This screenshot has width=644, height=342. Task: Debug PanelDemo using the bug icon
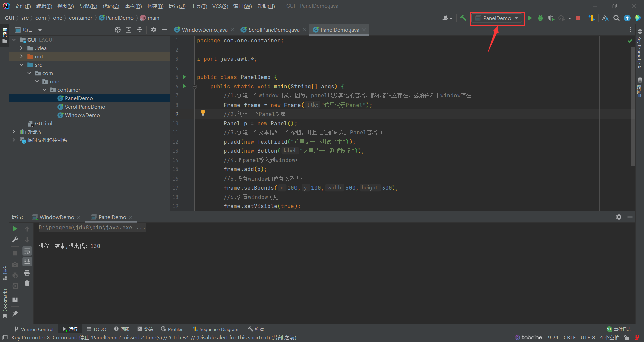540,18
